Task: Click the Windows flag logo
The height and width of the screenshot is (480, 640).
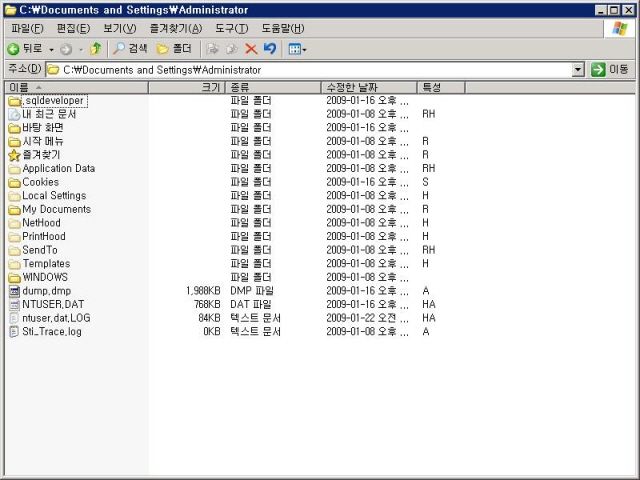Action: click(620, 29)
